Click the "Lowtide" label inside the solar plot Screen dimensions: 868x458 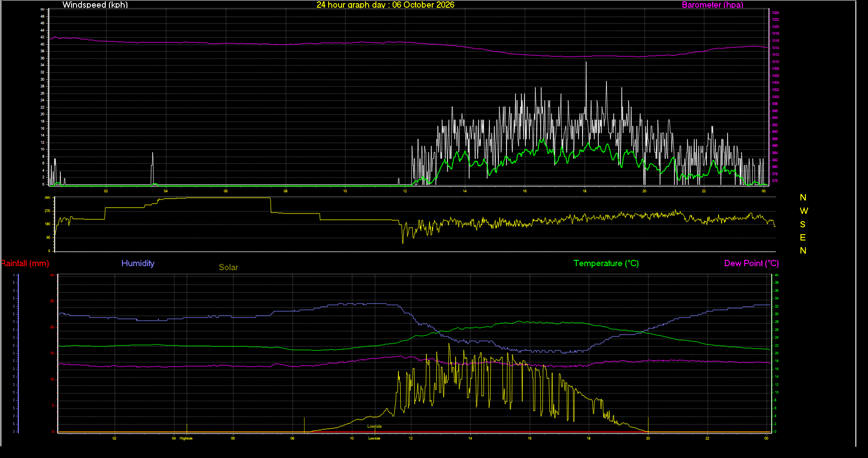[x=375, y=426]
